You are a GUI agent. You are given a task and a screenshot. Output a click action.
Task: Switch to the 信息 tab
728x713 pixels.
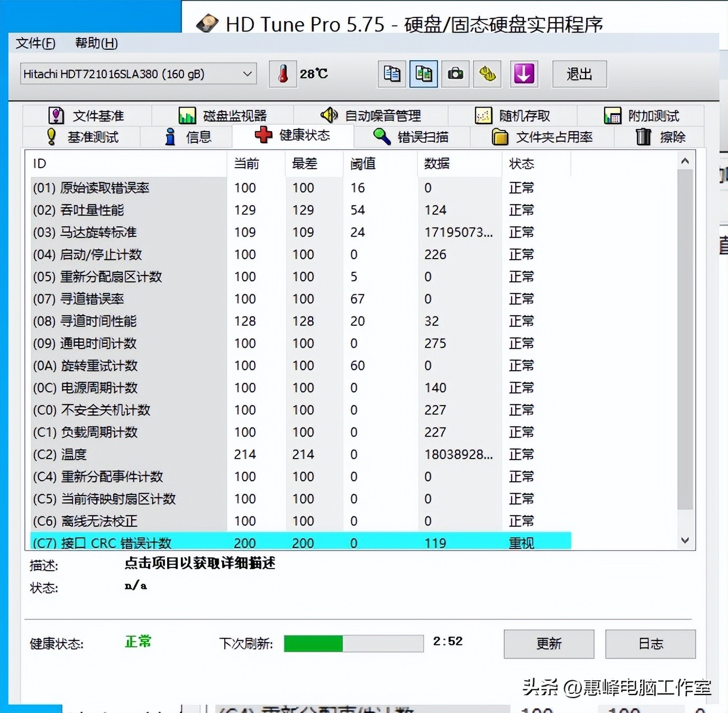point(188,136)
